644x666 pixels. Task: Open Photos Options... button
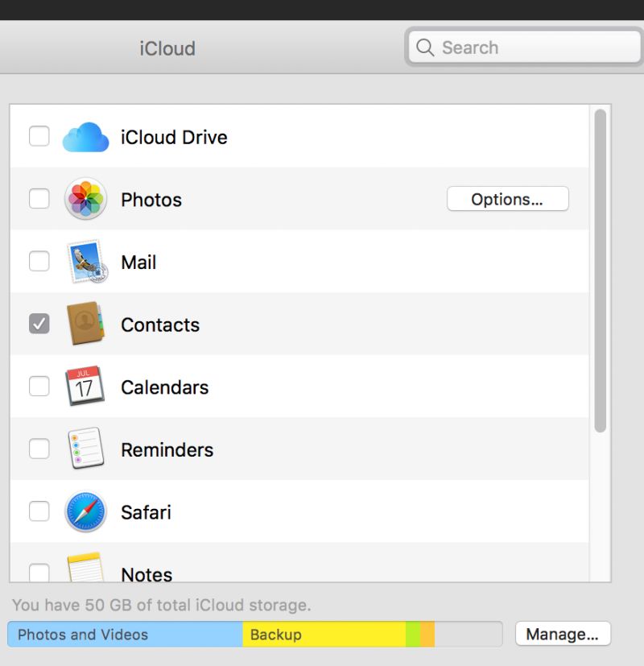pyautogui.click(x=508, y=199)
